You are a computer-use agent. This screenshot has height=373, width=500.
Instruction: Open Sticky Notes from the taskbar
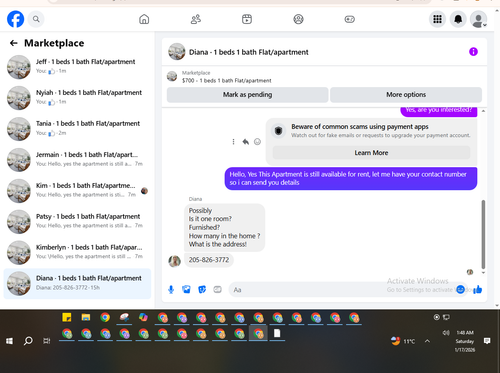67,317
